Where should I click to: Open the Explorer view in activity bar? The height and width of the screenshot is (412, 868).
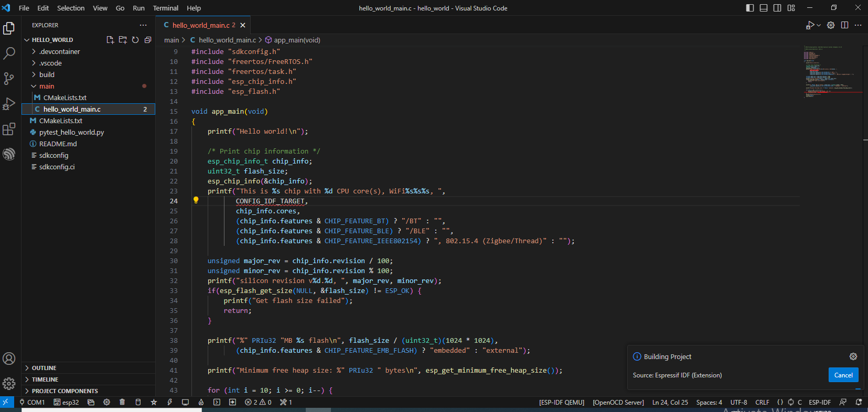click(x=9, y=28)
